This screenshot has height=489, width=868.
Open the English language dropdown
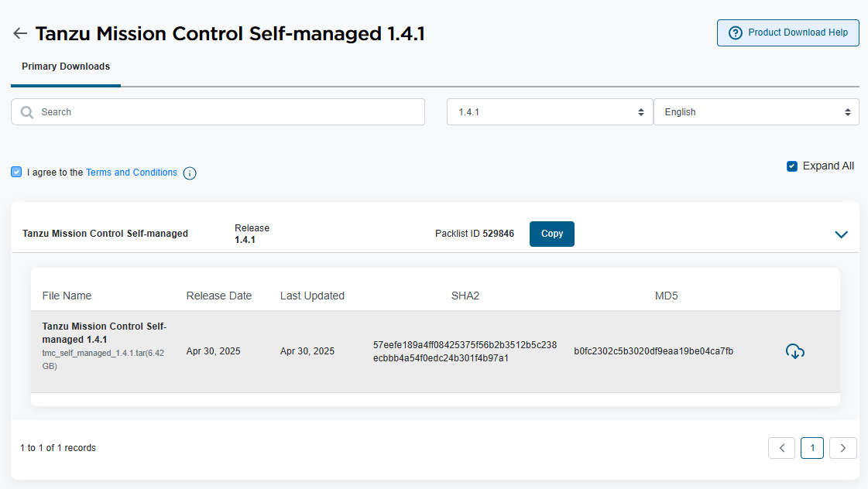756,111
